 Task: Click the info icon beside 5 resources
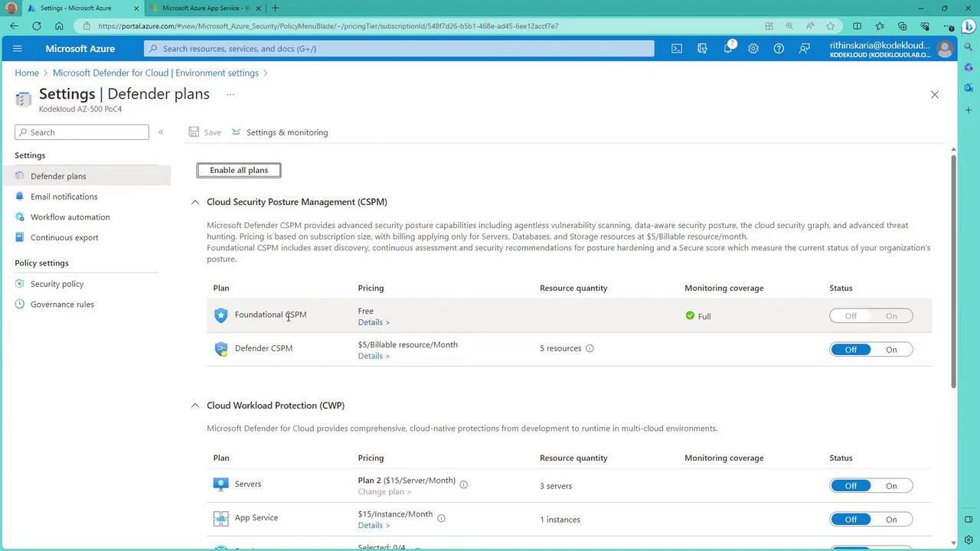590,348
